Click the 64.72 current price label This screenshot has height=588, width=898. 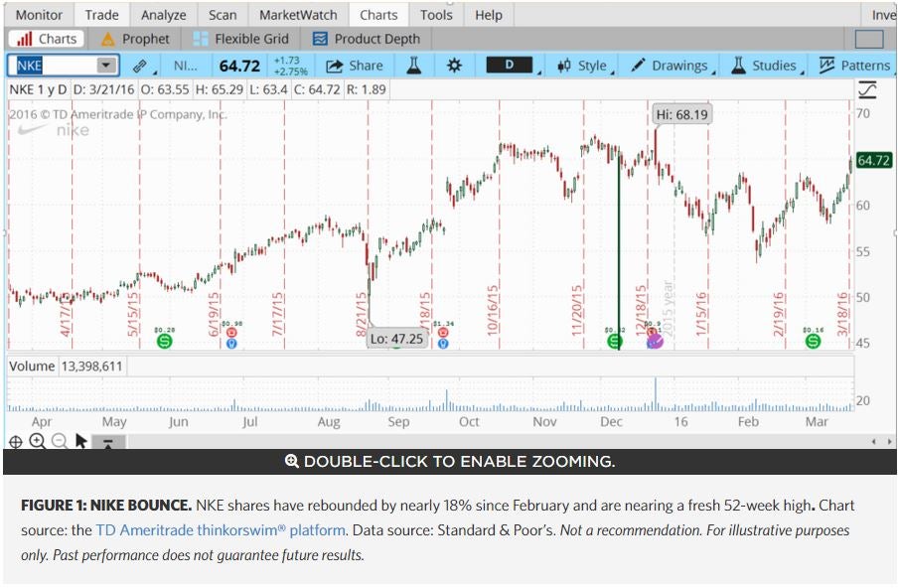(x=874, y=160)
